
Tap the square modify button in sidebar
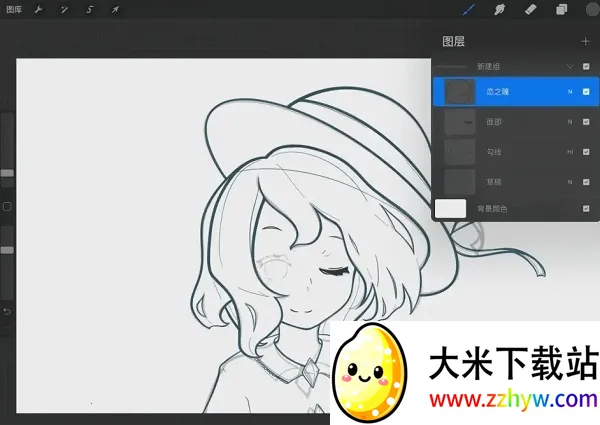[x=7, y=207]
